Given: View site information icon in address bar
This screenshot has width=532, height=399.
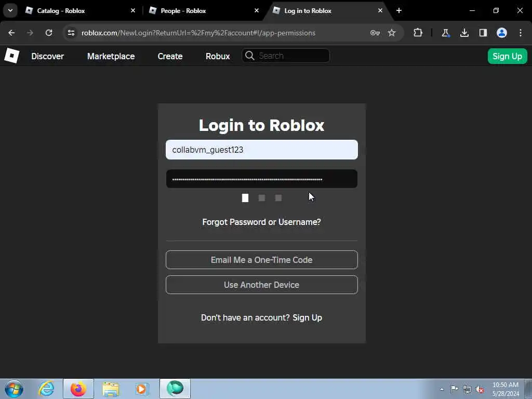Looking at the screenshot, I should (x=71, y=33).
